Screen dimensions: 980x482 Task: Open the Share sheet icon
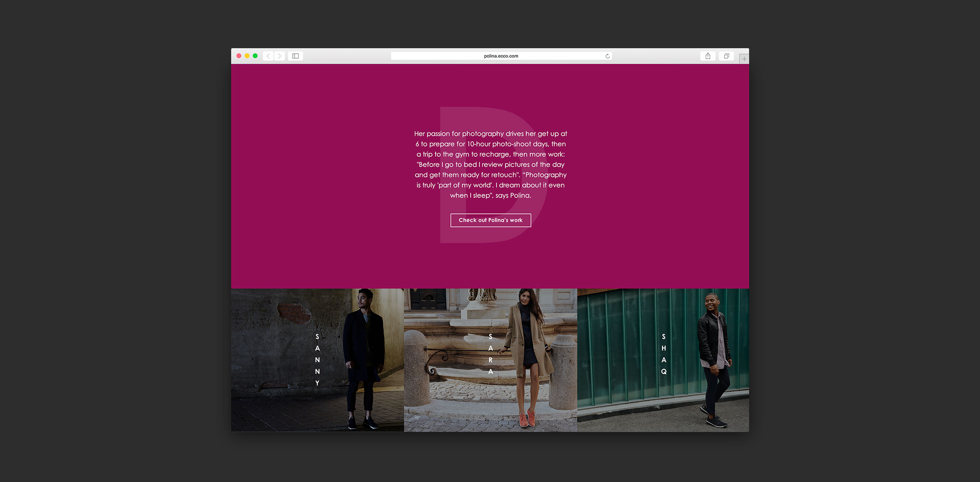708,56
